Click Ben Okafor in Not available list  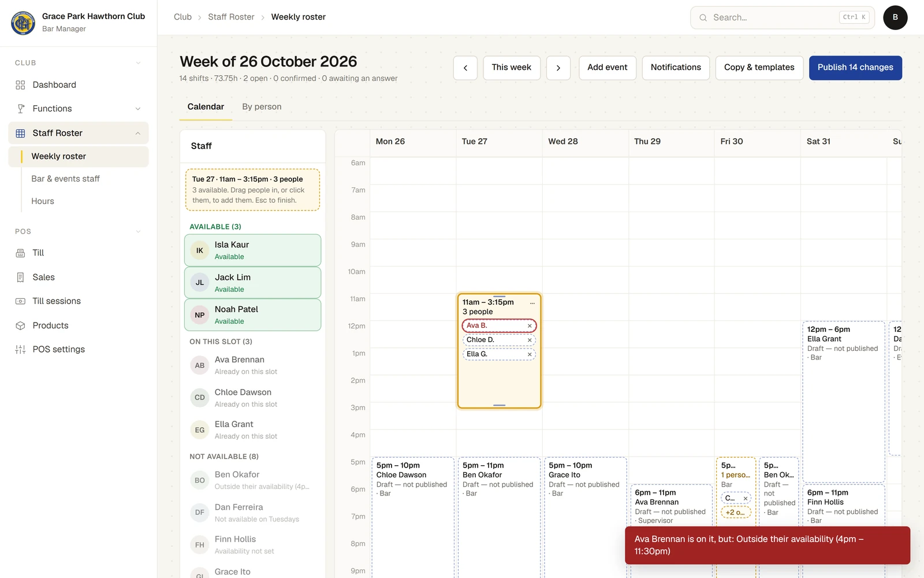pyautogui.click(x=252, y=480)
